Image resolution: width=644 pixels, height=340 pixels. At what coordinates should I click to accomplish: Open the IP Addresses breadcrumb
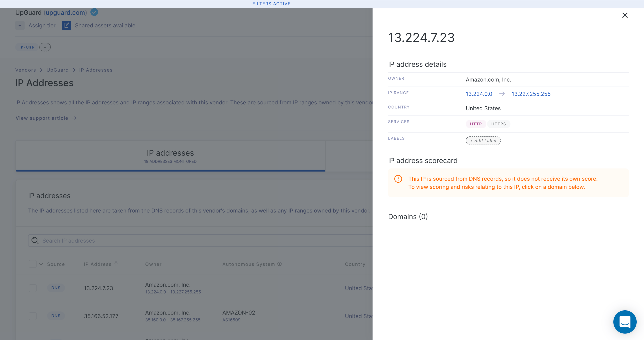[x=96, y=70]
